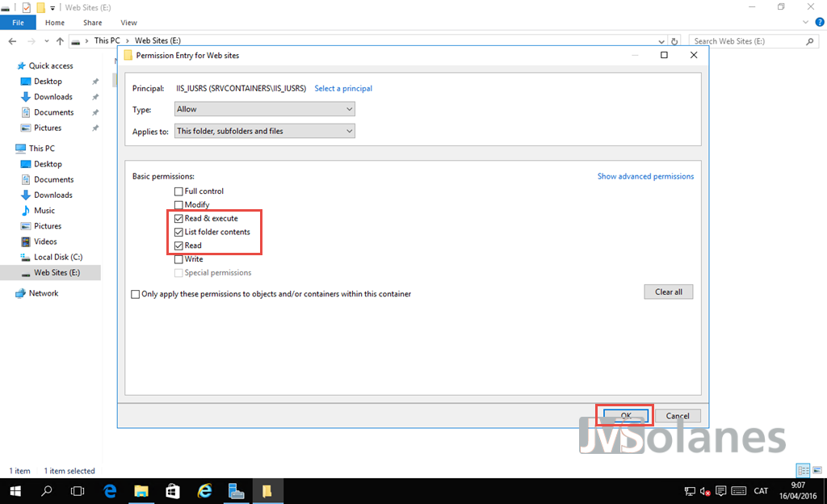The image size is (827, 504).
Task: Switch to details view icon in status bar
Action: coord(803,470)
